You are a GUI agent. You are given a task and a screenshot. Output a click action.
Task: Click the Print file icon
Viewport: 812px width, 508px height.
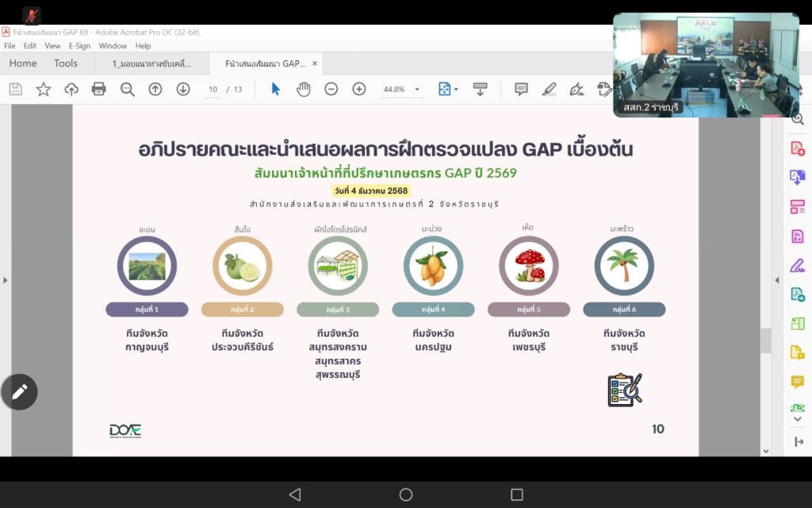point(99,89)
